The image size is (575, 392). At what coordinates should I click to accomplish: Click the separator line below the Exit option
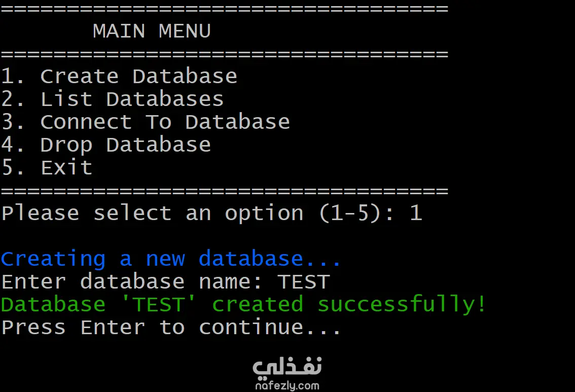coord(224,191)
